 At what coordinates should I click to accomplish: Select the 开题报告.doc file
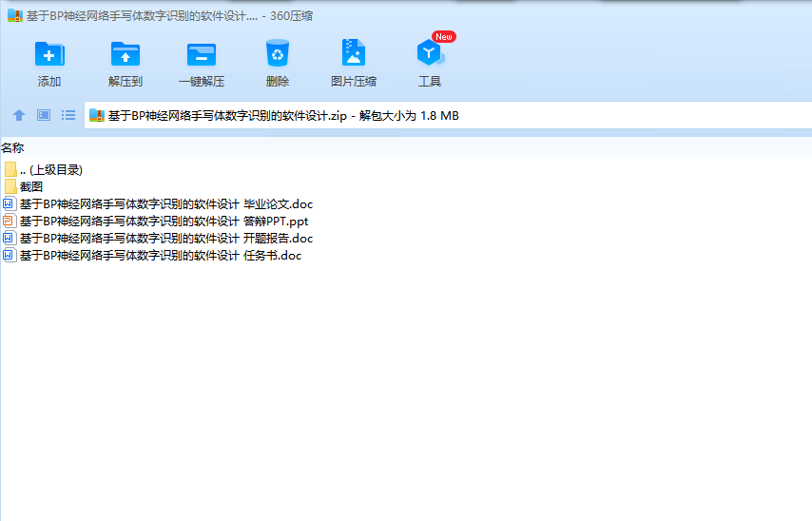[x=158, y=239]
